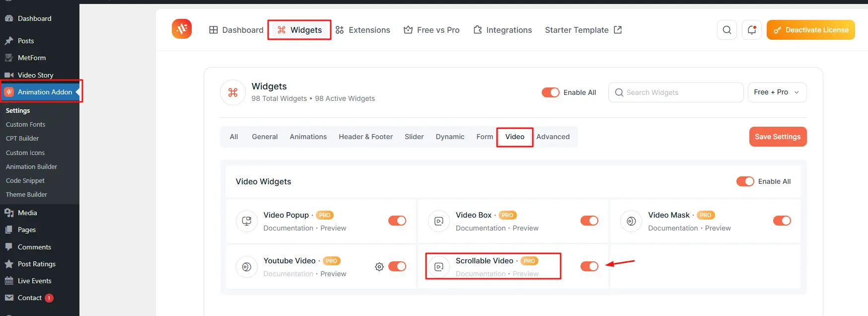The height and width of the screenshot is (316, 868).
Task: Select the Animations category tab
Action: click(308, 137)
